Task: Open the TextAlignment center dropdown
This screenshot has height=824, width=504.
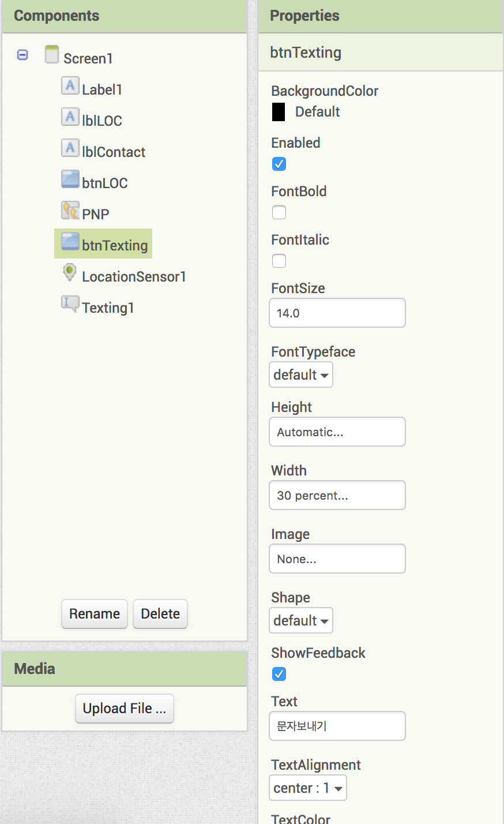Action: pos(308,788)
